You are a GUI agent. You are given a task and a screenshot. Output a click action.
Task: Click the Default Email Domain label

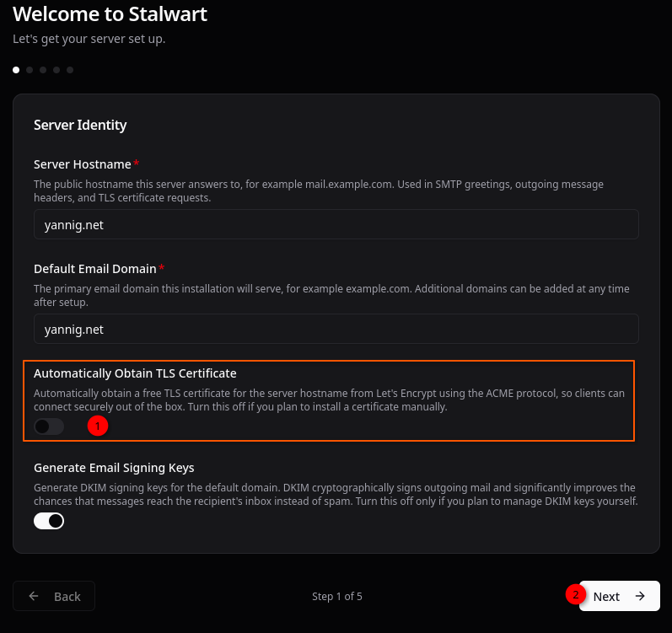[94, 268]
